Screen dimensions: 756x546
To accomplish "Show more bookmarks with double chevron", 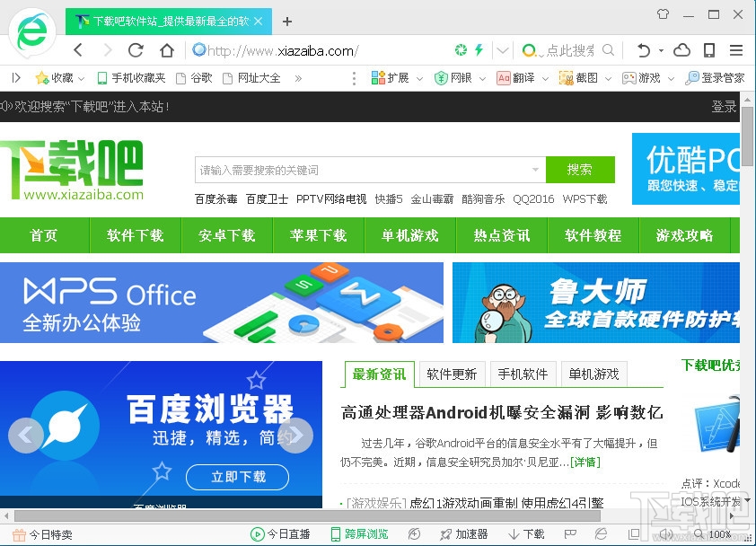I will tap(298, 78).
